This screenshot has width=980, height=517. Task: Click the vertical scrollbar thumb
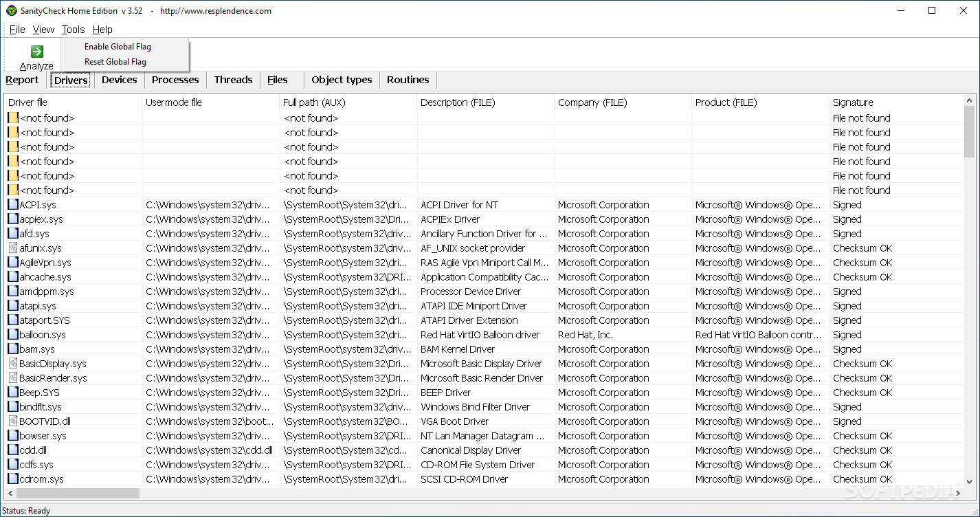(x=970, y=133)
